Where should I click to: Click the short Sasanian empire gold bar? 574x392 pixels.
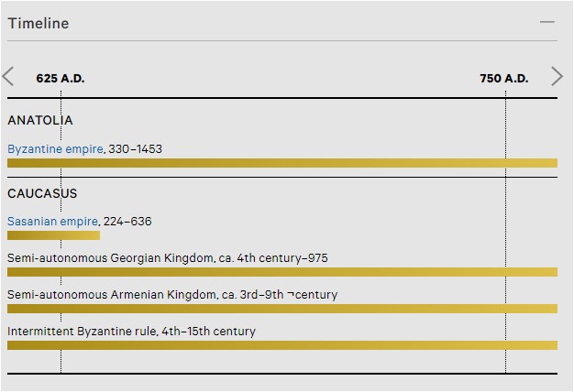53,235
